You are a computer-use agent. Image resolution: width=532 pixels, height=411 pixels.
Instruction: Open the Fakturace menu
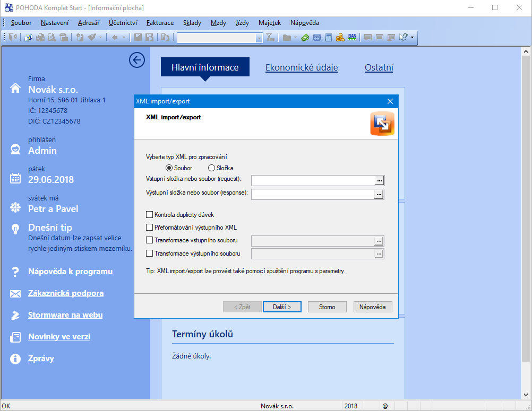pos(160,23)
